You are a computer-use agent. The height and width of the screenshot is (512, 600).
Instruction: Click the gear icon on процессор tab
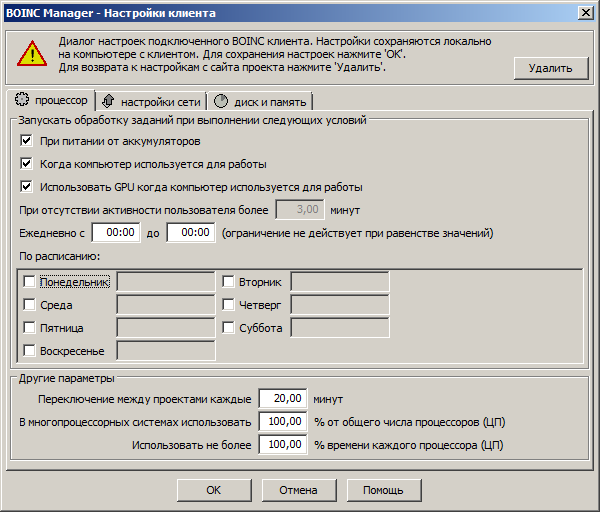point(22,100)
